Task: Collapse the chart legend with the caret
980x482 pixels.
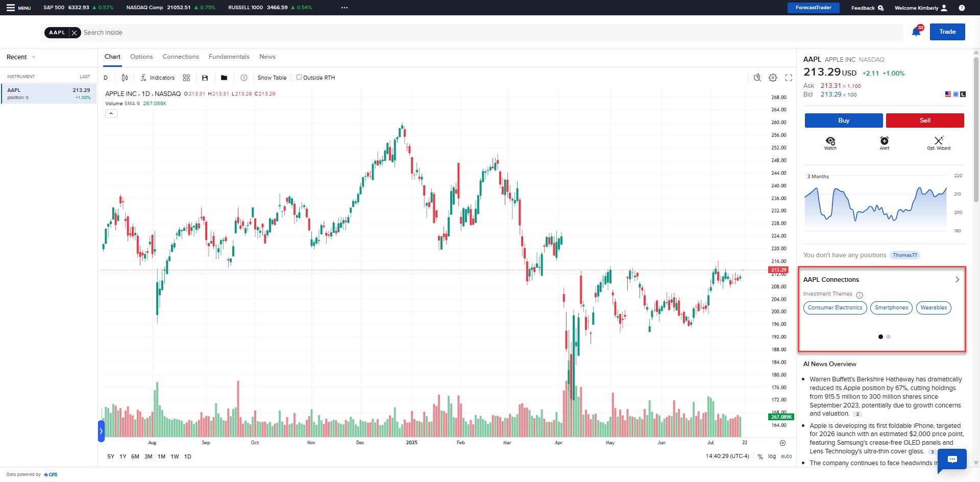Action: [111, 113]
